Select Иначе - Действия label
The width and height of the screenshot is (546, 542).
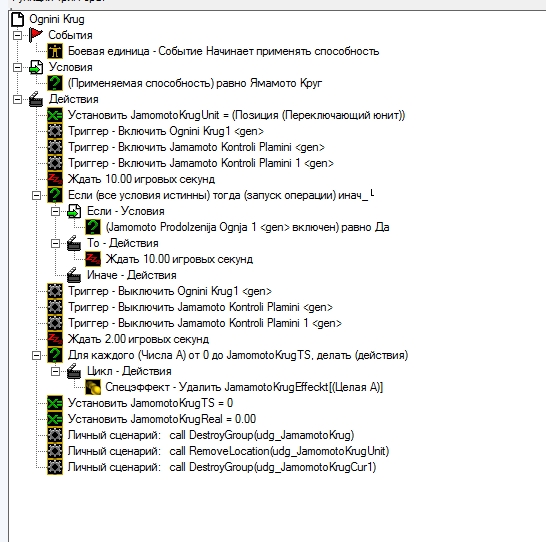[132, 275]
